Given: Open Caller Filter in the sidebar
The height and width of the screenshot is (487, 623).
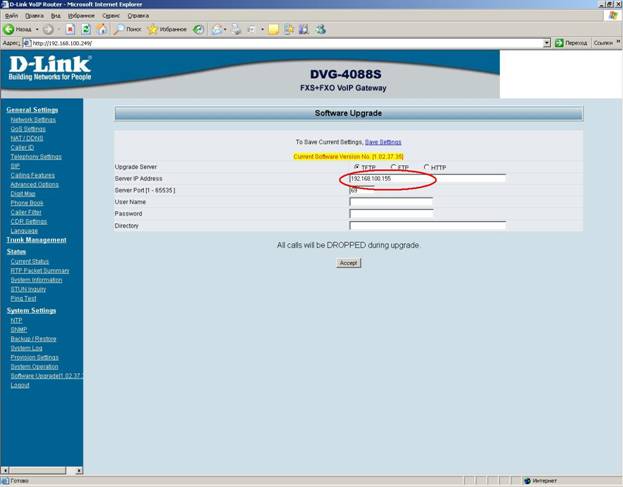Looking at the screenshot, I should coord(26,212).
